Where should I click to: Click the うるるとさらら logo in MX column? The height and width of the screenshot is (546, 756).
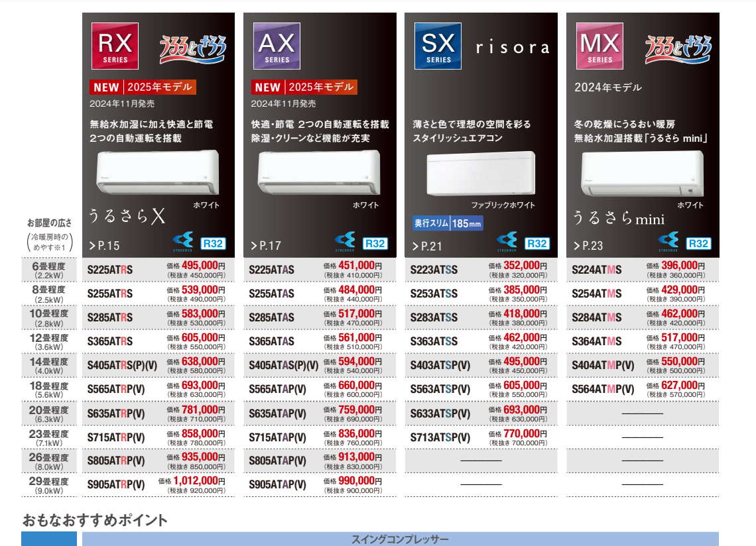(x=678, y=49)
